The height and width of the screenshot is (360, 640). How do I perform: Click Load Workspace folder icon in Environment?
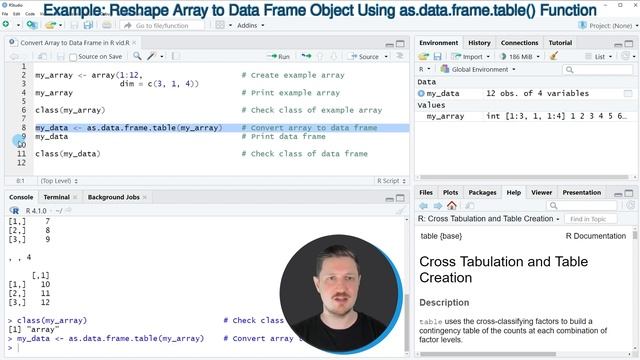pyautogui.click(x=424, y=56)
